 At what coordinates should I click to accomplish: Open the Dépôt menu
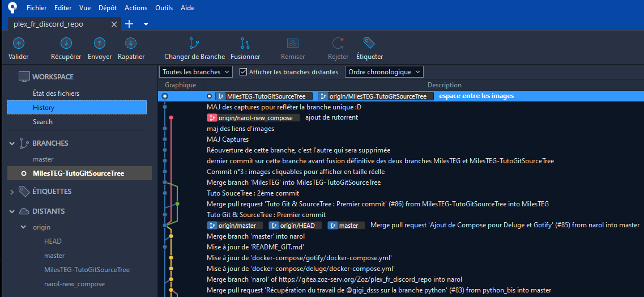(x=108, y=8)
